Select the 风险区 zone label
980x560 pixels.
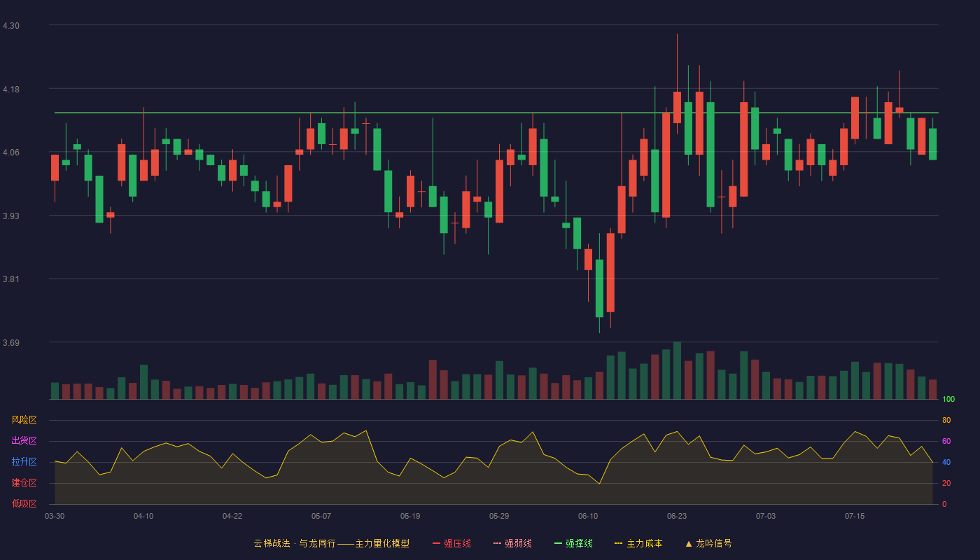click(x=24, y=420)
